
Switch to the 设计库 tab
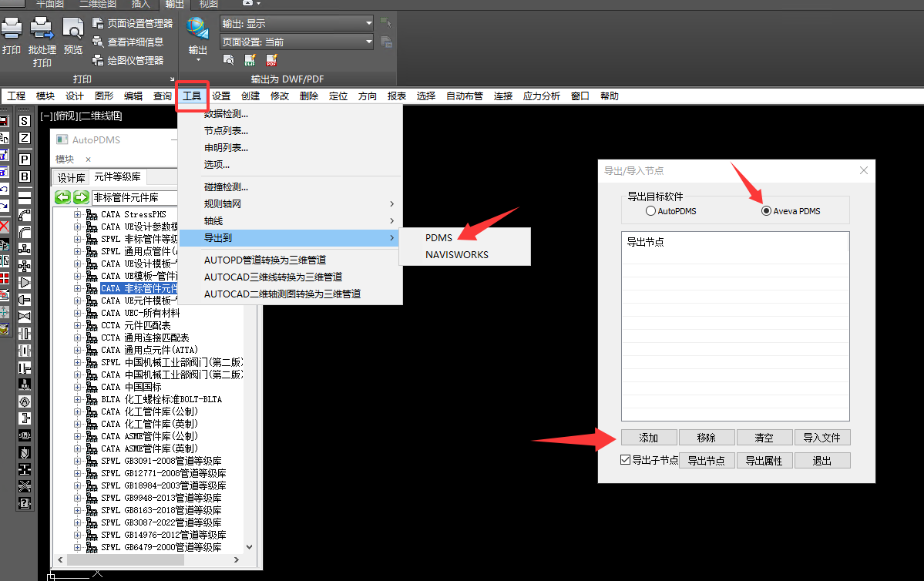72,178
